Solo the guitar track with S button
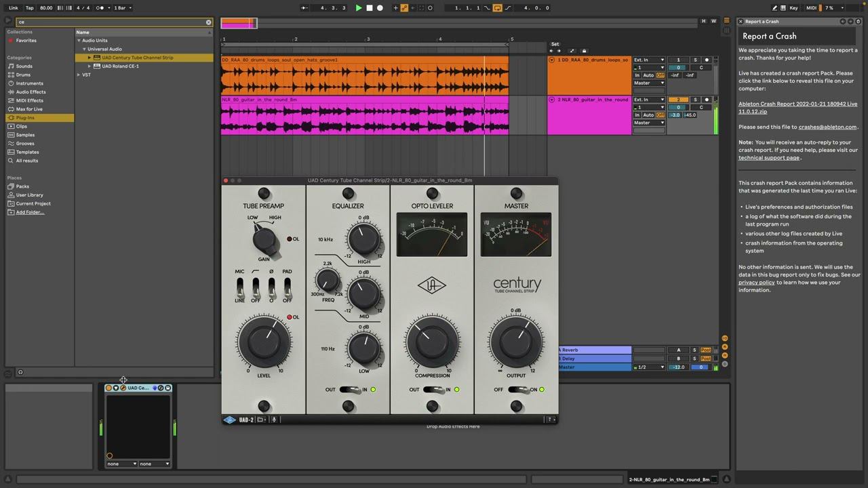Viewport: 868px width, 488px height. tap(695, 100)
